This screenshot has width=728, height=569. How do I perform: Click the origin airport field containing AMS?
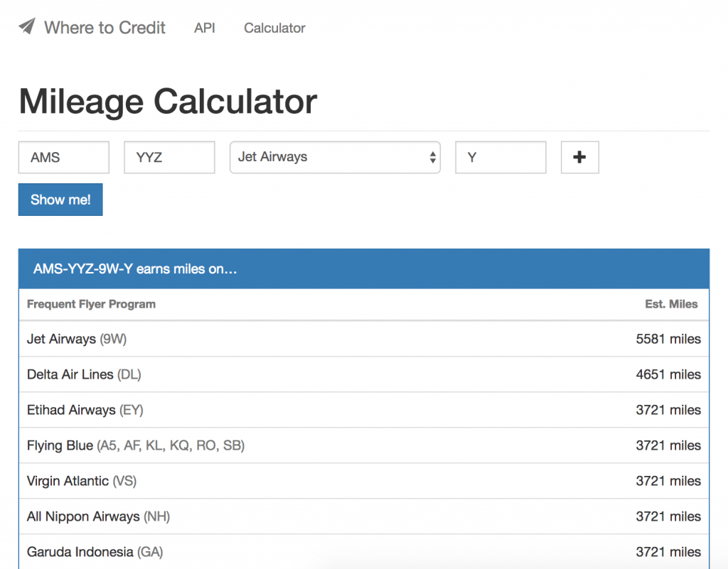(64, 157)
